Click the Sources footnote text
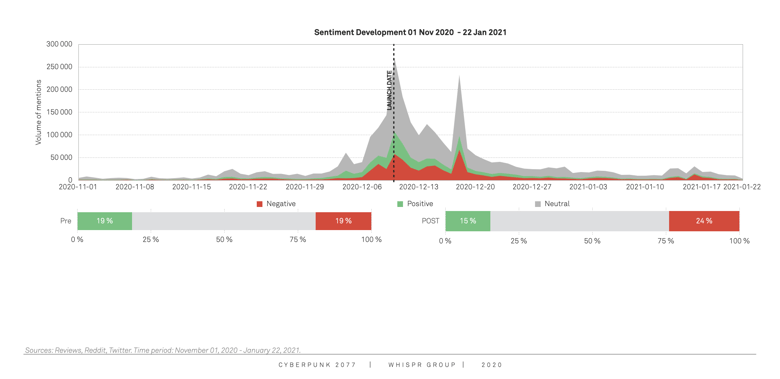The height and width of the screenshot is (379, 780). coord(163,350)
